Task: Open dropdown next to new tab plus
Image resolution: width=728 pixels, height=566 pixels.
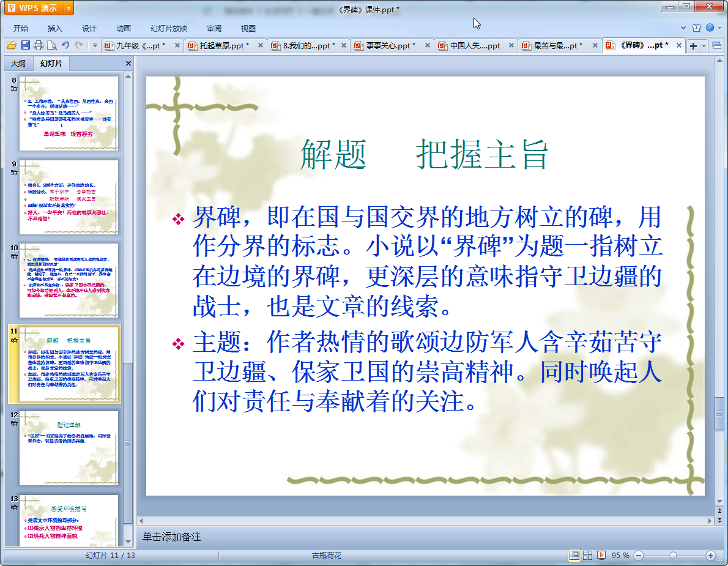Action: coord(704,45)
